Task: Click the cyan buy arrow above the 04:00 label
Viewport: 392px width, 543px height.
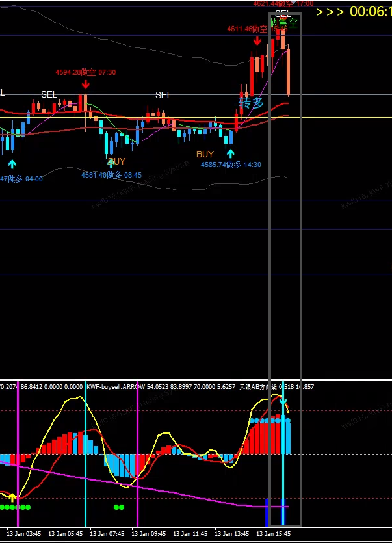Action: [12, 164]
